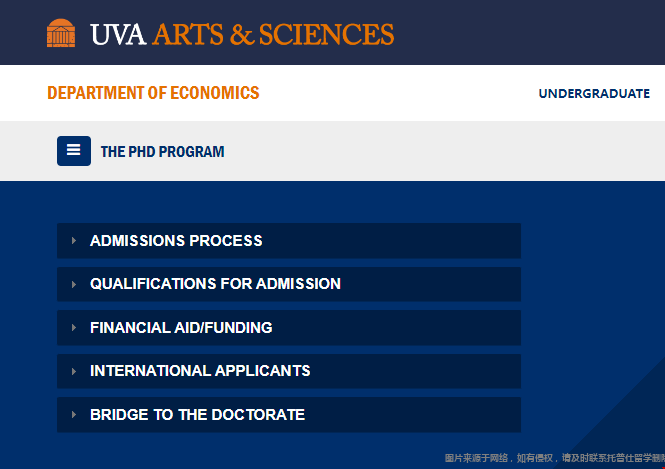Screen dimensions: 665x469
Task: Select The PhD Program section heading
Action: click(x=162, y=152)
